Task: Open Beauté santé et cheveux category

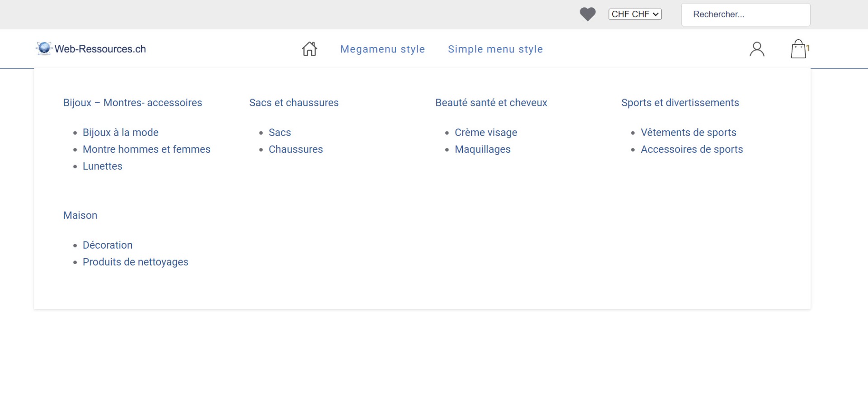Action: pyautogui.click(x=491, y=103)
